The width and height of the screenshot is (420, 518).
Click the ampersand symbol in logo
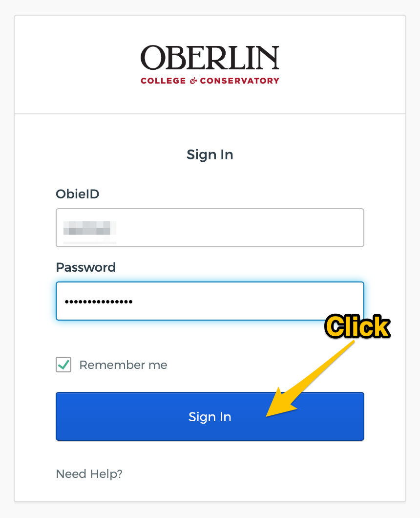193,81
